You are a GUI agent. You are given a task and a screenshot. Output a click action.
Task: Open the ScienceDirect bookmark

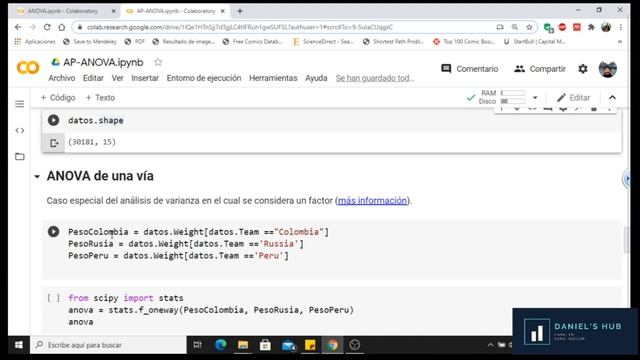tap(324, 42)
